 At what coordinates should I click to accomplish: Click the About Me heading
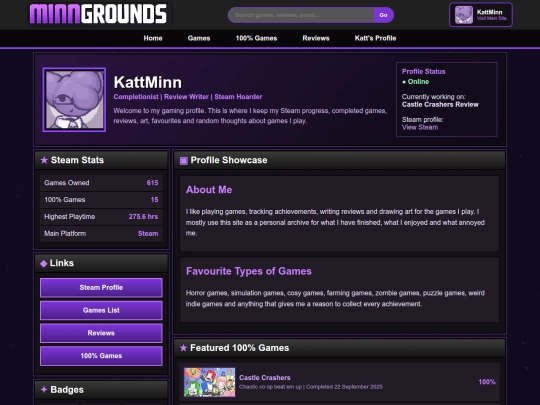tap(209, 190)
